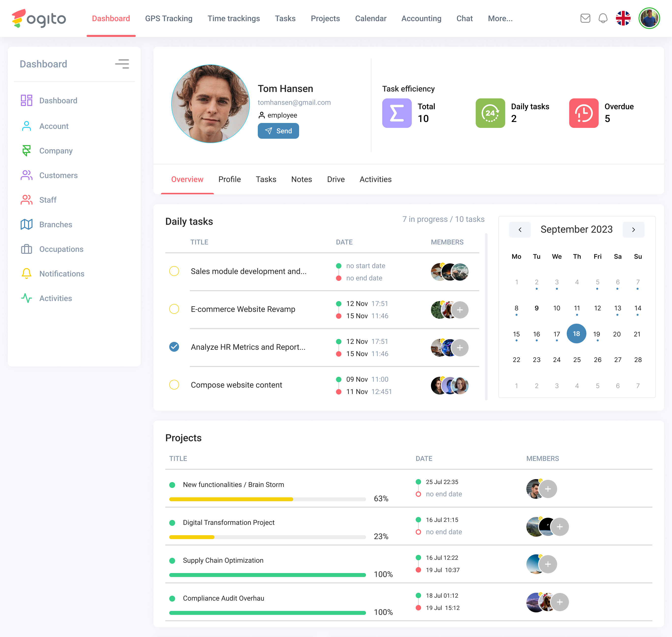This screenshot has width=672, height=637.
Task: Open language selector UK flag icon
Action: click(623, 18)
